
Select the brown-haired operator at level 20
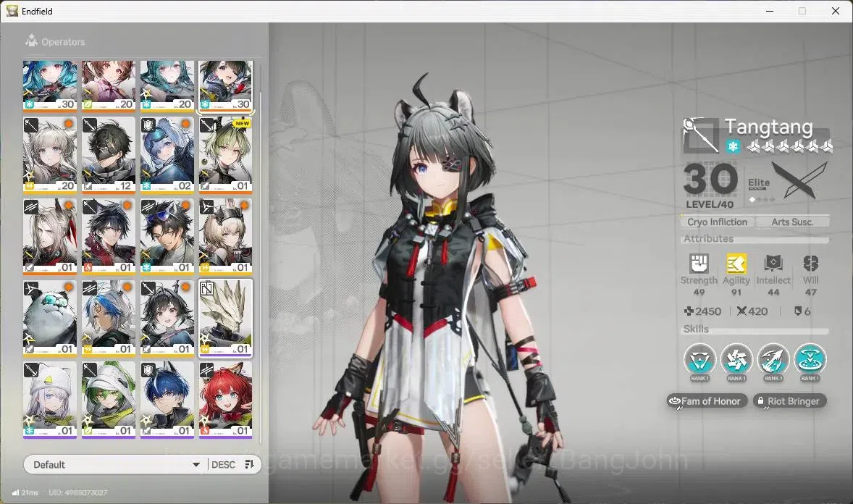[109, 85]
